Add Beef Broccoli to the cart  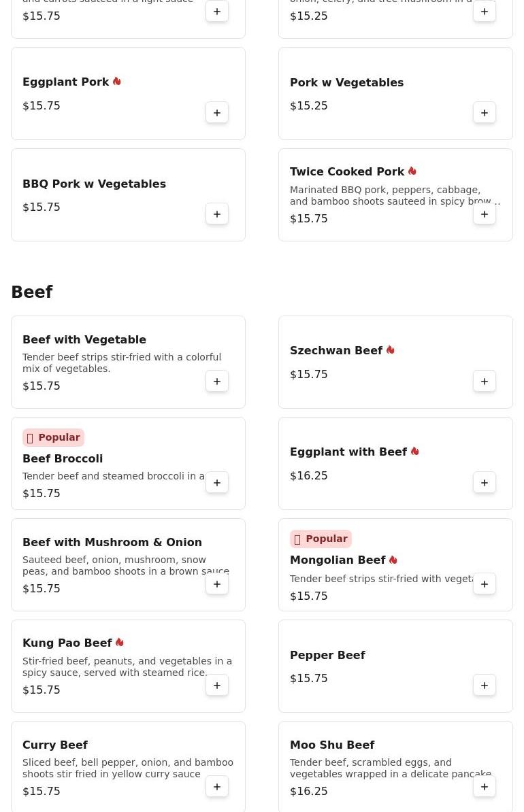(217, 483)
